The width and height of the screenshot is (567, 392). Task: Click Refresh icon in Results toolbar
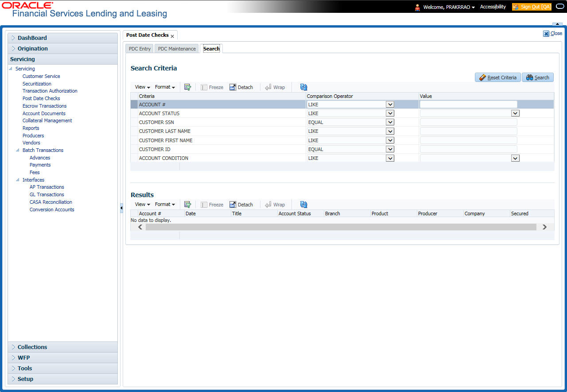coord(303,205)
